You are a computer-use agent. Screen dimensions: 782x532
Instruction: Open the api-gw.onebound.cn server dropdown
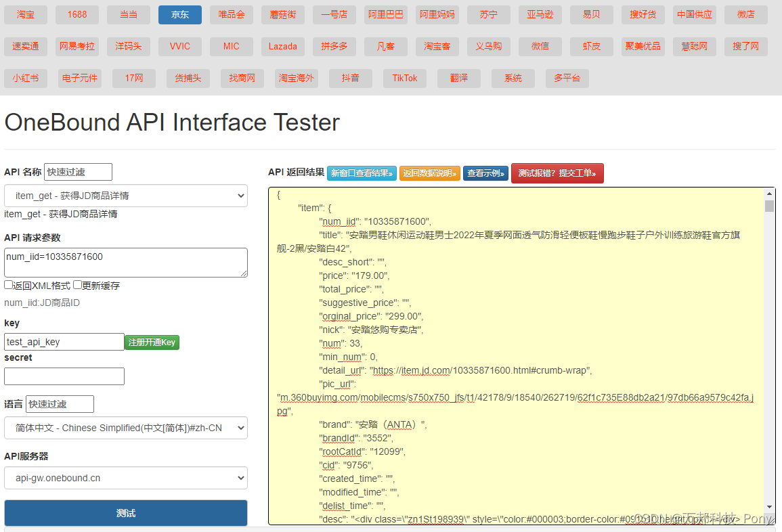pyautogui.click(x=126, y=478)
